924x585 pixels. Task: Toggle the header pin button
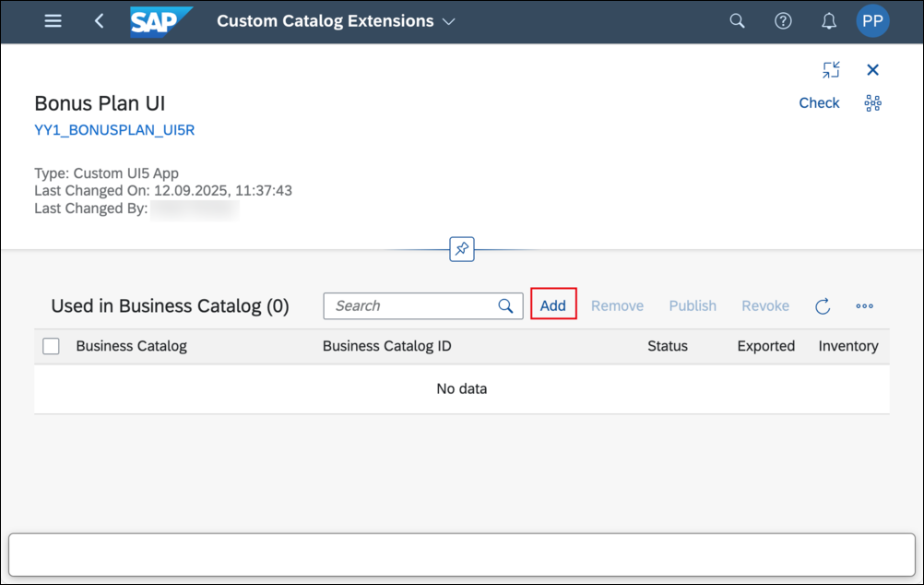pyautogui.click(x=462, y=249)
